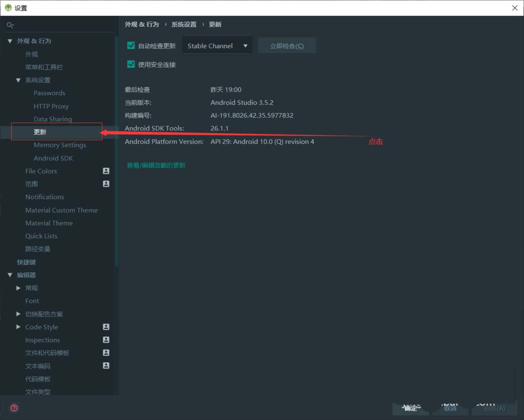Open the 查看/编辑忽略的更新 link
This screenshot has width=524, height=420.
[x=156, y=165]
